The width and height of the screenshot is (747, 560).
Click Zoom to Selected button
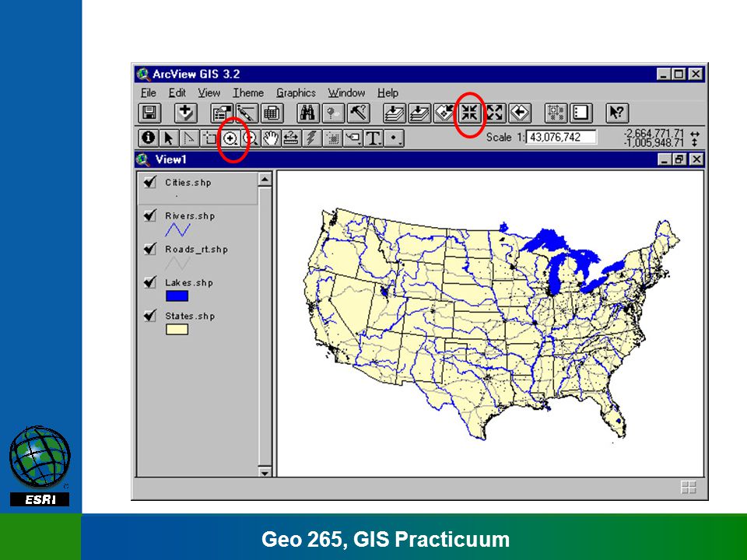[x=444, y=114]
